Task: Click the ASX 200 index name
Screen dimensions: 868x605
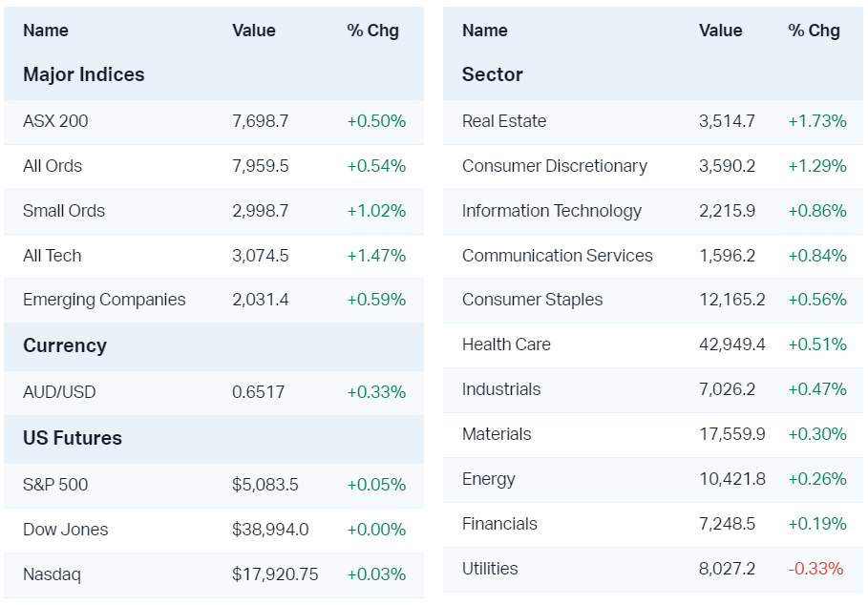Action: [x=55, y=121]
